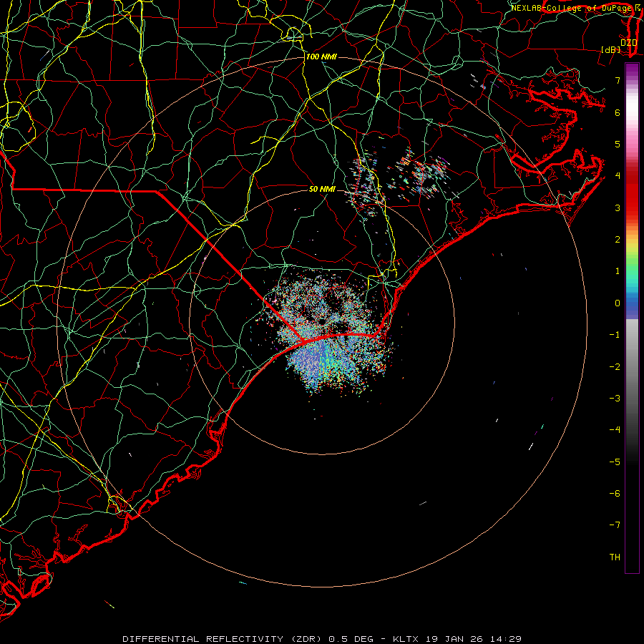Click the "50 NMI" range ring label
This screenshot has width=644, height=644.
[x=322, y=189]
